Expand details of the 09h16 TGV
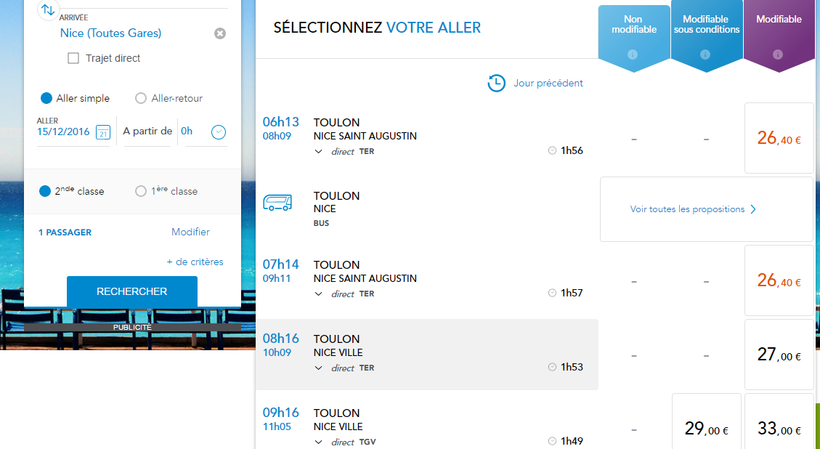The height and width of the screenshot is (449, 820). pos(319,441)
